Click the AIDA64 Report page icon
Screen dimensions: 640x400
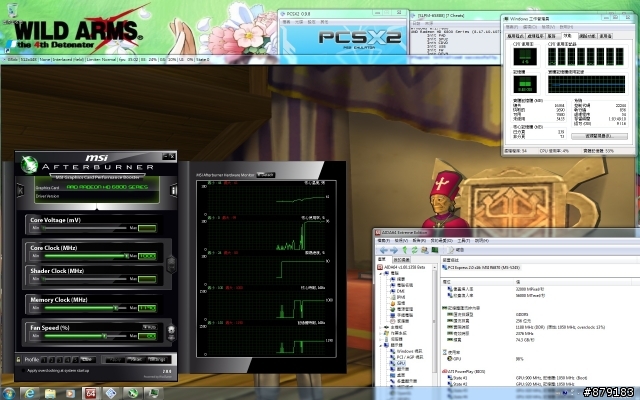[x=451, y=250]
